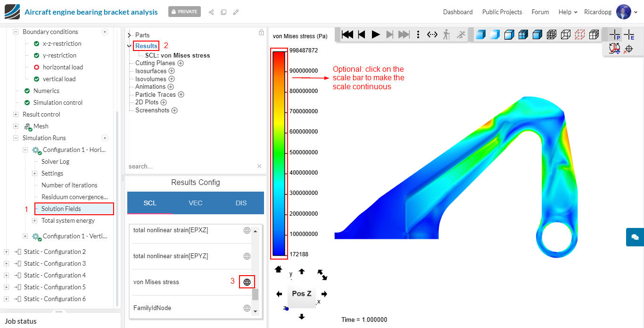
Task: Click the back-and-forth loop mode icon
Action: click(x=432, y=34)
